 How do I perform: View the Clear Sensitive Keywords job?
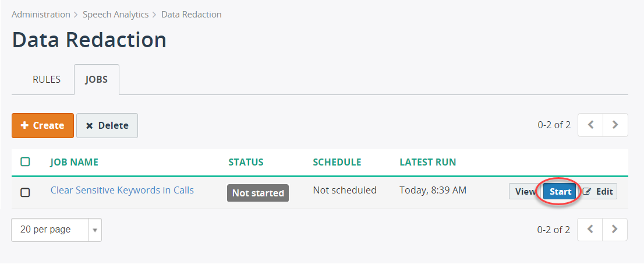point(525,192)
